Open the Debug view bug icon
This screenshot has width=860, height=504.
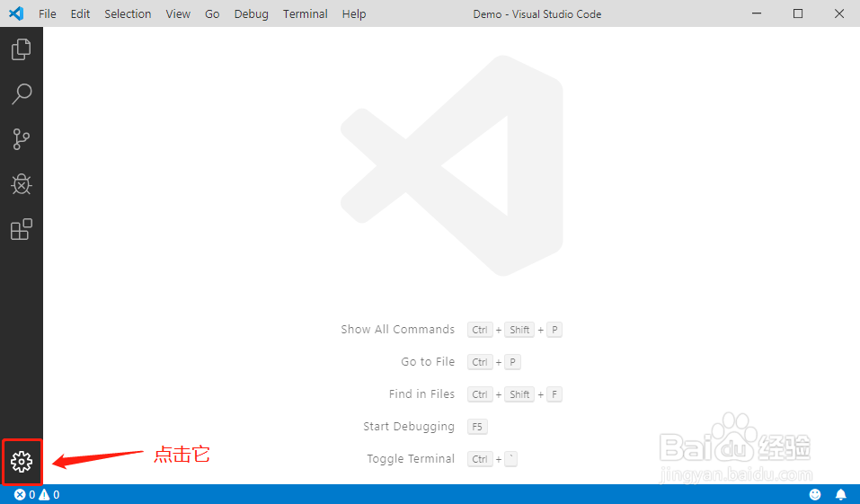point(22,184)
